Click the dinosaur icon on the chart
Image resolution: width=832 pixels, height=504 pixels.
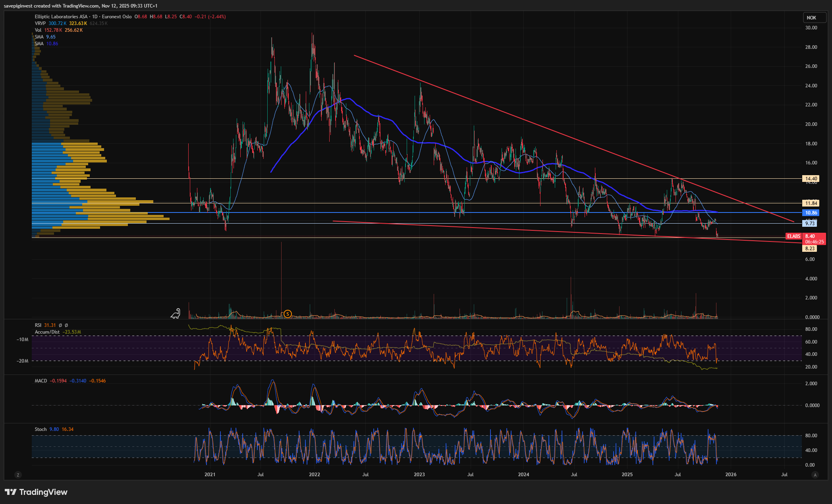(176, 314)
